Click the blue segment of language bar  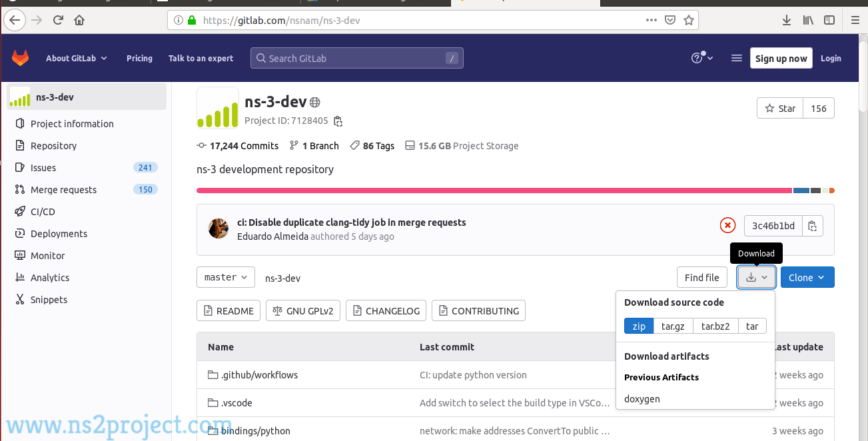(x=801, y=191)
